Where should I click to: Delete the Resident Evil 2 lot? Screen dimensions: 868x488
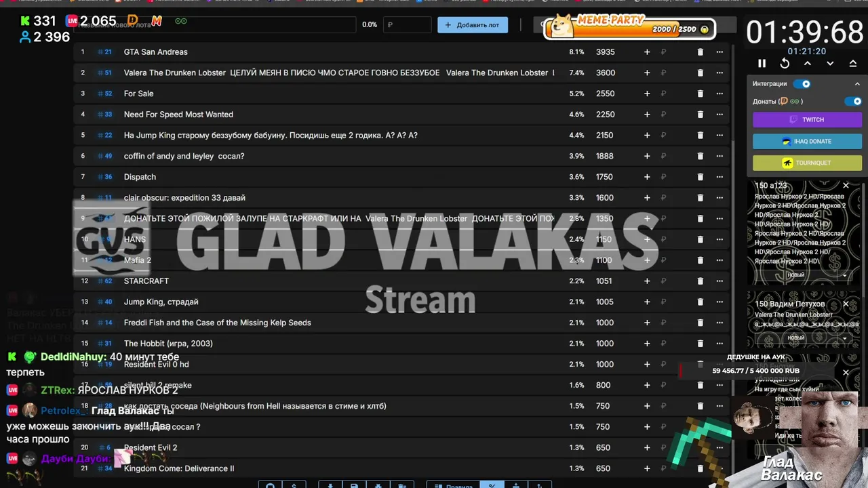pyautogui.click(x=701, y=447)
